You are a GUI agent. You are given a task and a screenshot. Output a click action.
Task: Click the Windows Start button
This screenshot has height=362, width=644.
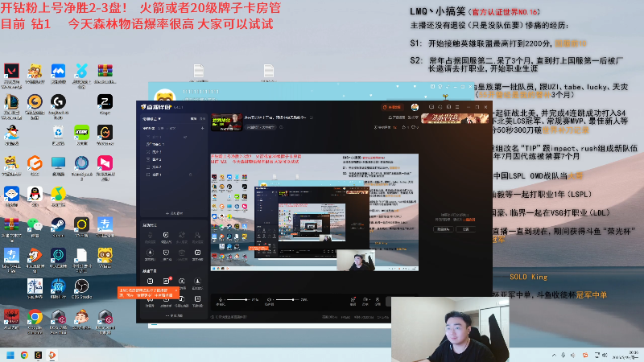tap(10, 355)
